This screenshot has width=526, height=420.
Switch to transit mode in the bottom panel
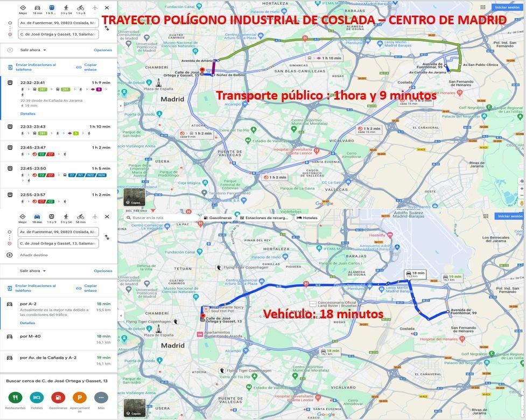click(51, 219)
